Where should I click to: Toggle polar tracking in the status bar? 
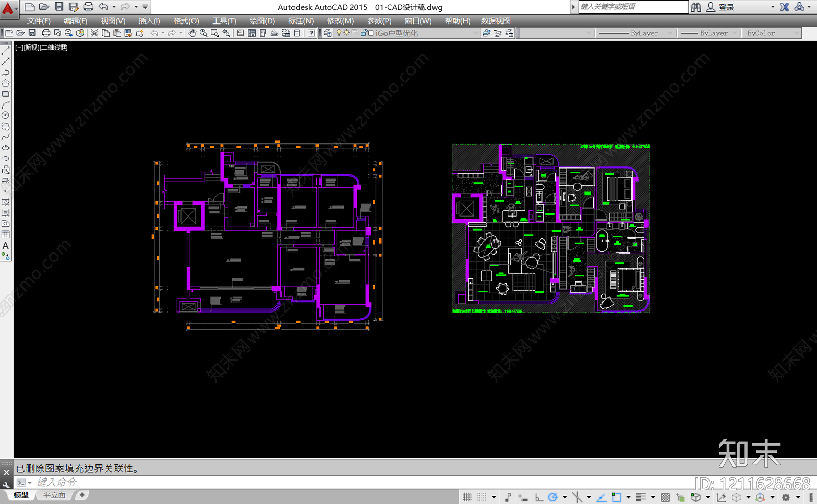(552, 497)
